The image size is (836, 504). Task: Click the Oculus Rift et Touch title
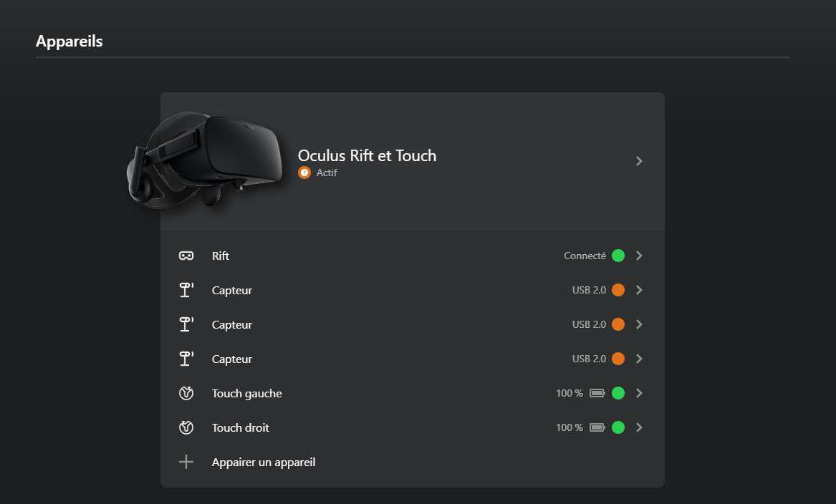pos(367,155)
